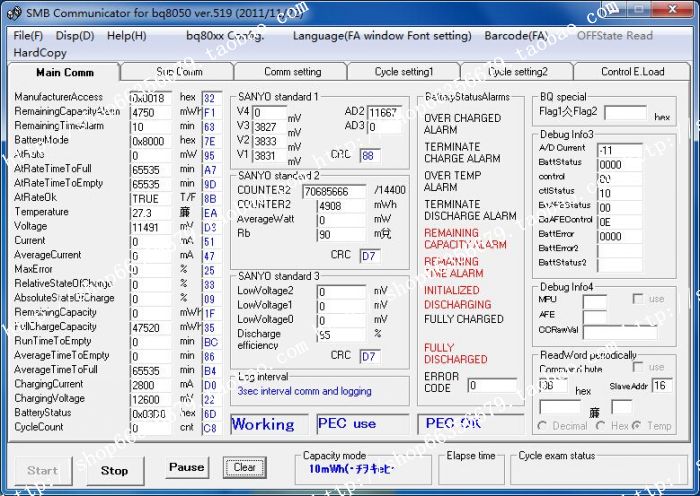Open the Barcode(FA) menu

tap(517, 36)
